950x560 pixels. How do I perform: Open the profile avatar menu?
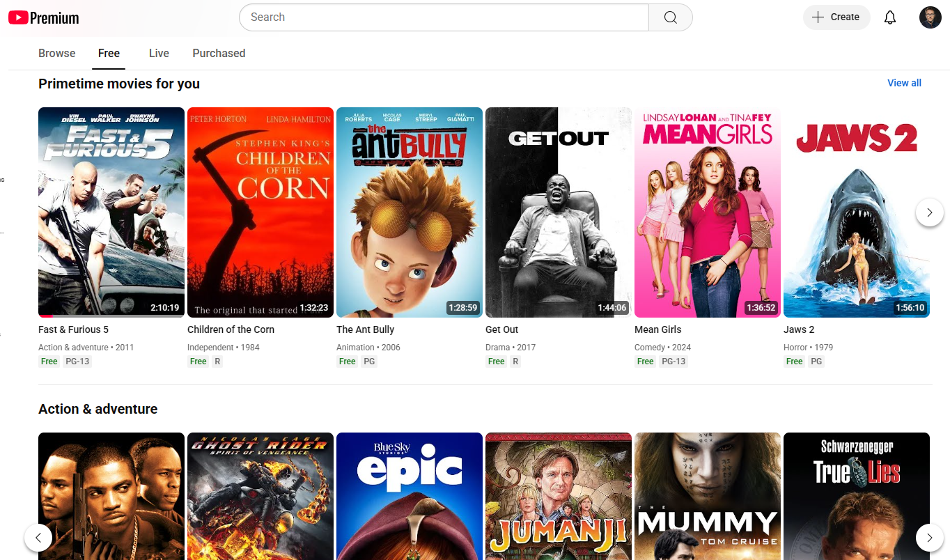point(930,17)
